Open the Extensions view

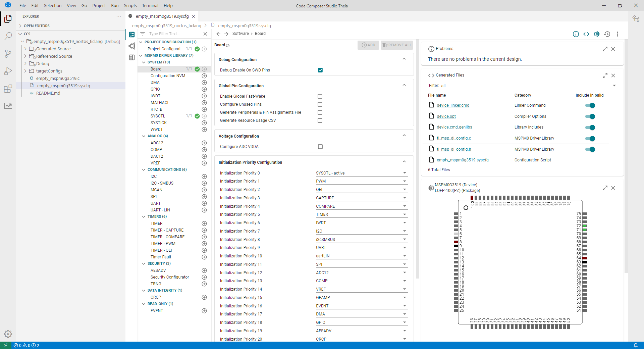pyautogui.click(x=8, y=89)
